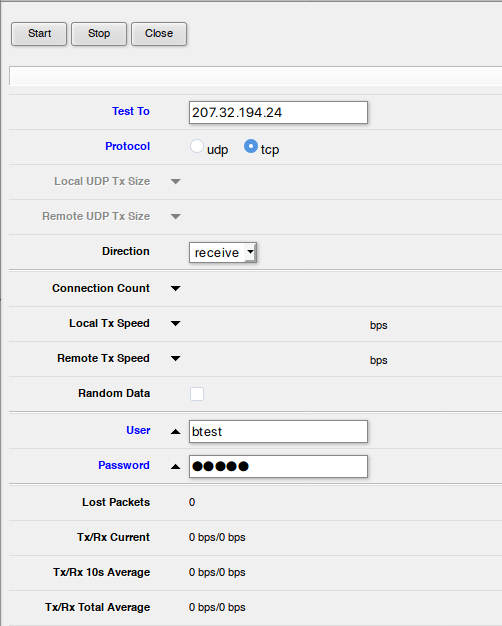Collapse the User field arrow

point(176,432)
